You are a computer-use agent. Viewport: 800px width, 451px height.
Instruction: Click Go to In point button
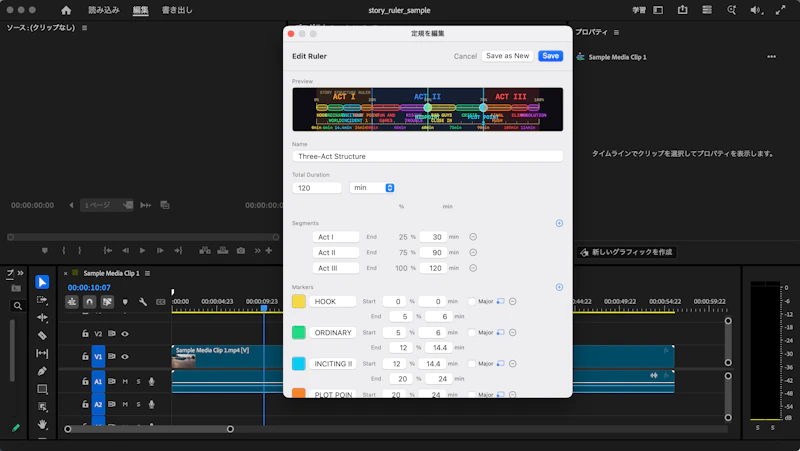(108, 250)
